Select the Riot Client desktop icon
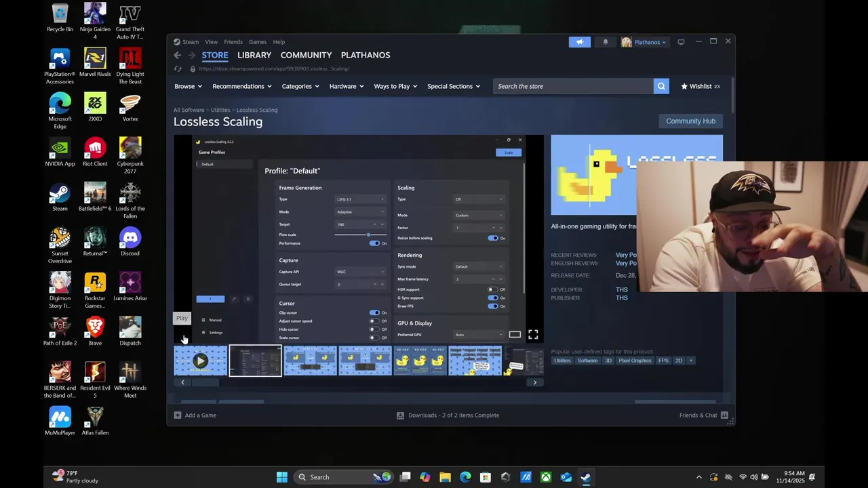Viewport: 868px width, 488px height. (x=95, y=152)
